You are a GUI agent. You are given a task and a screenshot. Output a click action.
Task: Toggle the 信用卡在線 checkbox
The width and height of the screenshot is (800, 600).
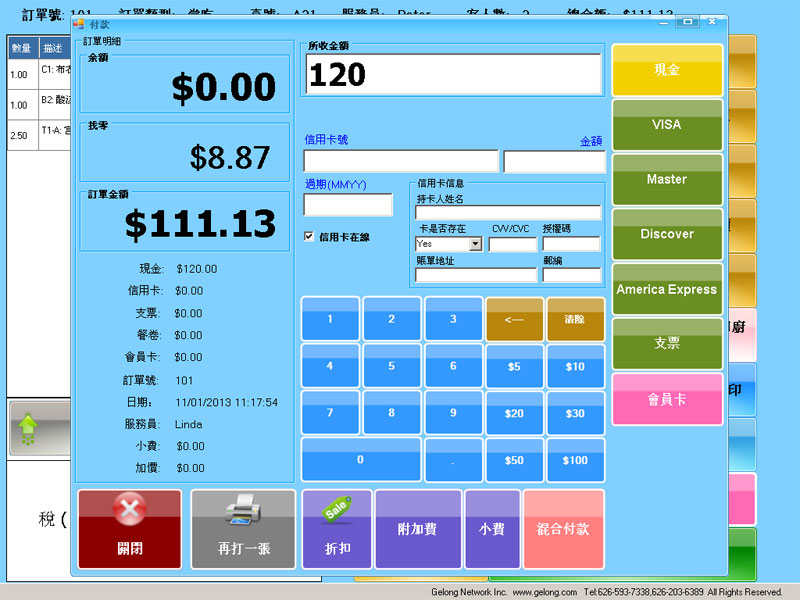[x=309, y=237]
